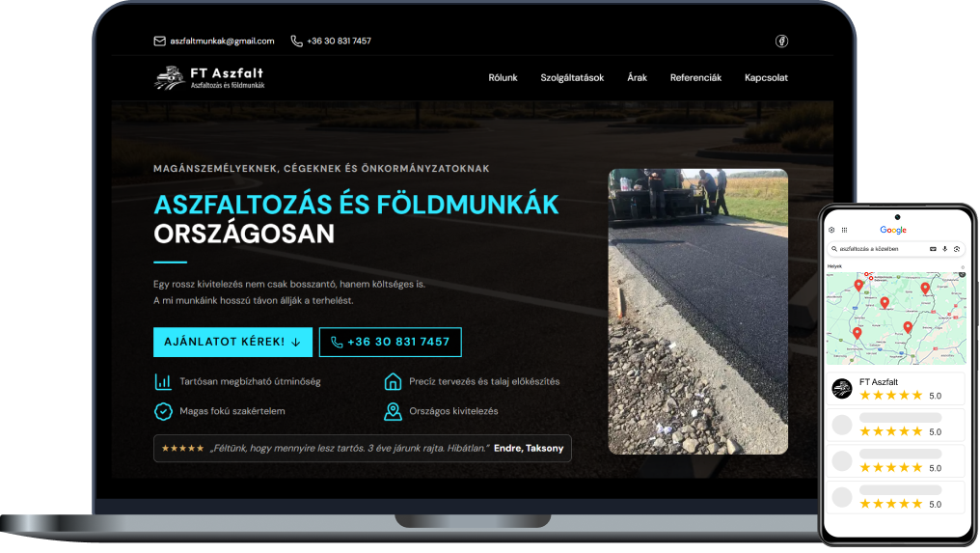
Task: Click the AJÁNLATOT KÉREK! button
Action: [x=232, y=343]
